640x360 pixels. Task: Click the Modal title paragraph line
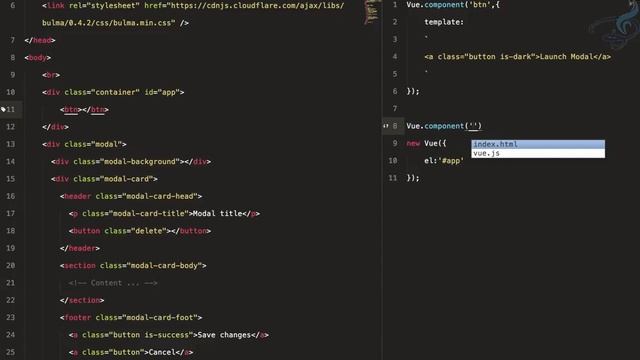click(164, 213)
